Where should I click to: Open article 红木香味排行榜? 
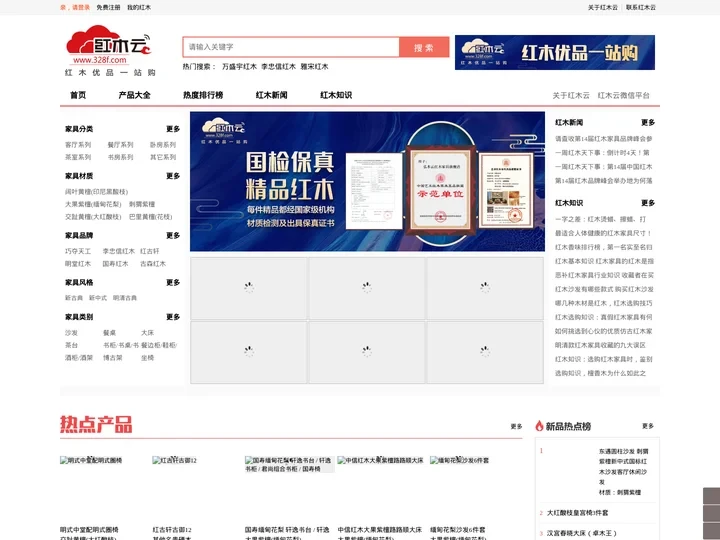(x=603, y=247)
